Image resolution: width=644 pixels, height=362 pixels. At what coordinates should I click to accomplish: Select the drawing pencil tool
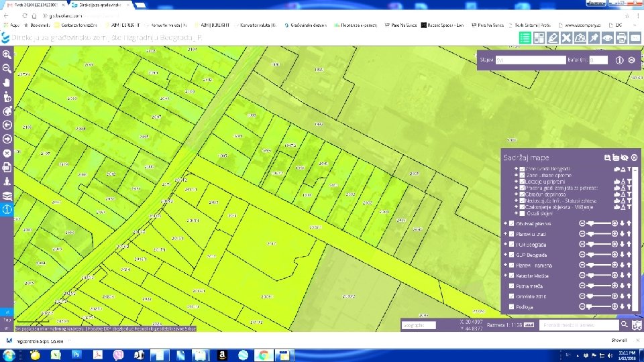click(x=553, y=38)
